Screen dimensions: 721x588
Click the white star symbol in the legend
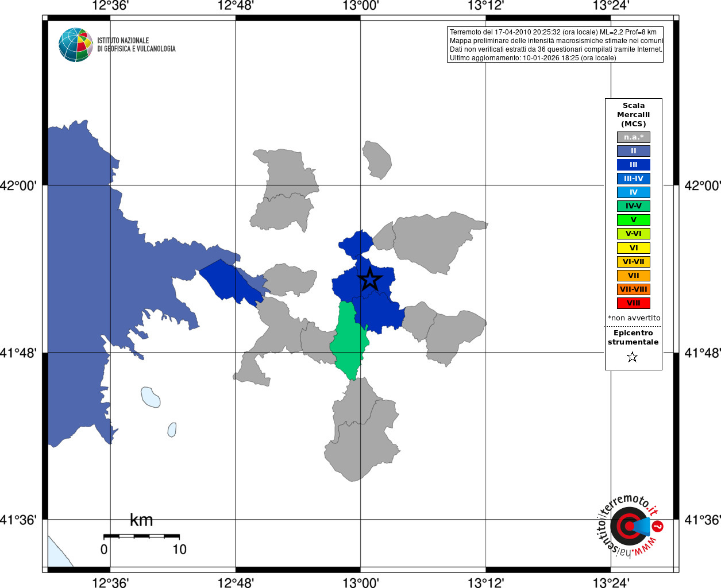click(633, 357)
